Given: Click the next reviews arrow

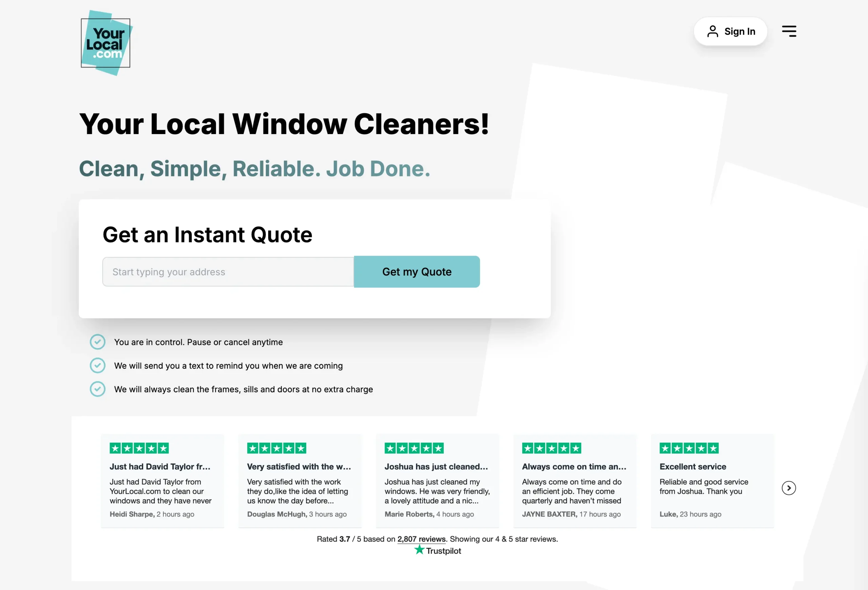Looking at the screenshot, I should click(788, 488).
